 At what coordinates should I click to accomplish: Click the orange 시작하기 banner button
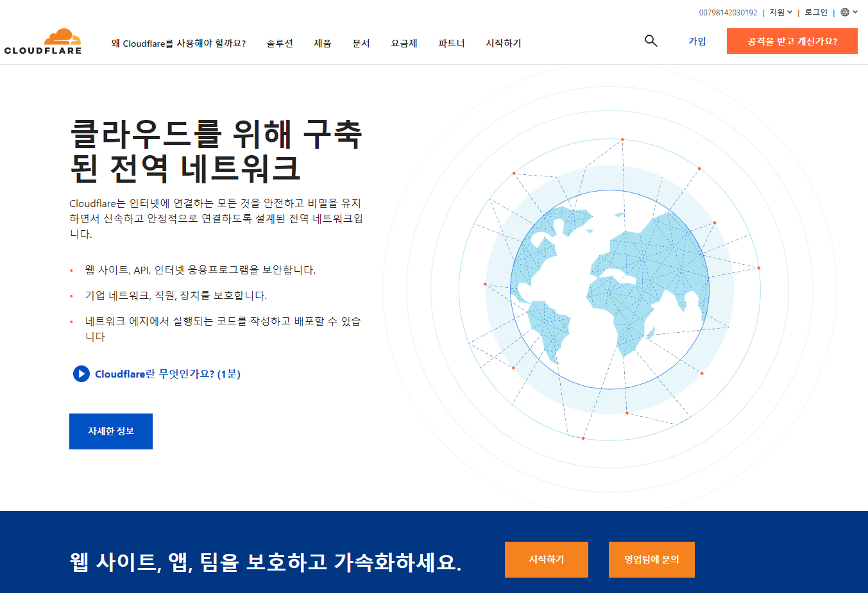(547, 560)
